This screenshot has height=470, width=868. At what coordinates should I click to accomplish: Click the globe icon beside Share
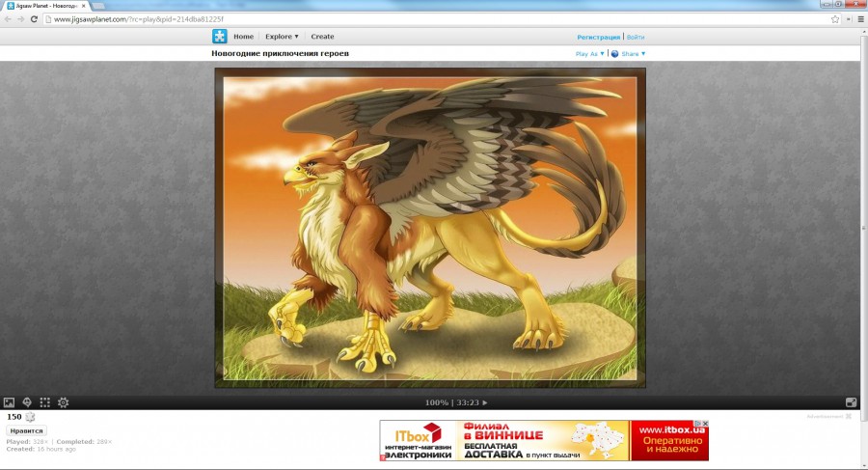[614, 54]
